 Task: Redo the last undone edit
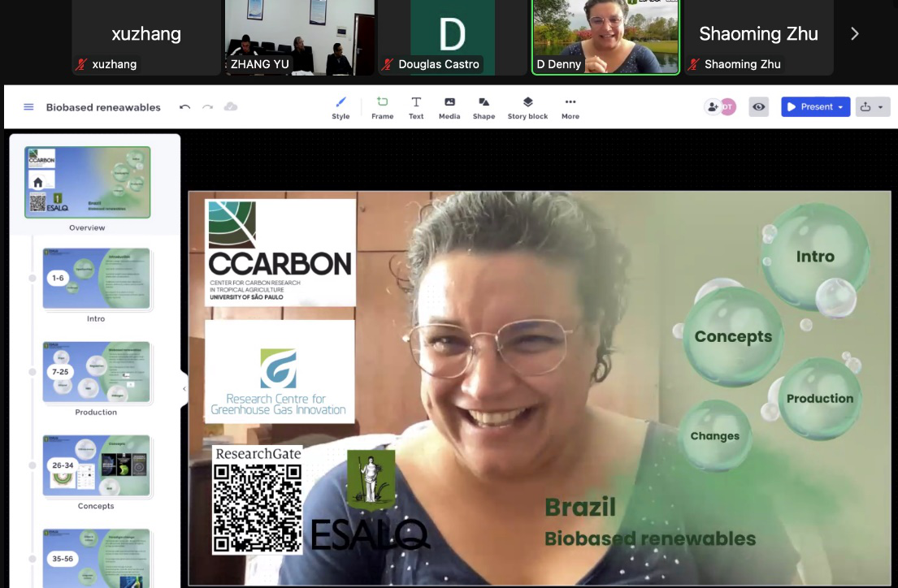pyautogui.click(x=208, y=107)
